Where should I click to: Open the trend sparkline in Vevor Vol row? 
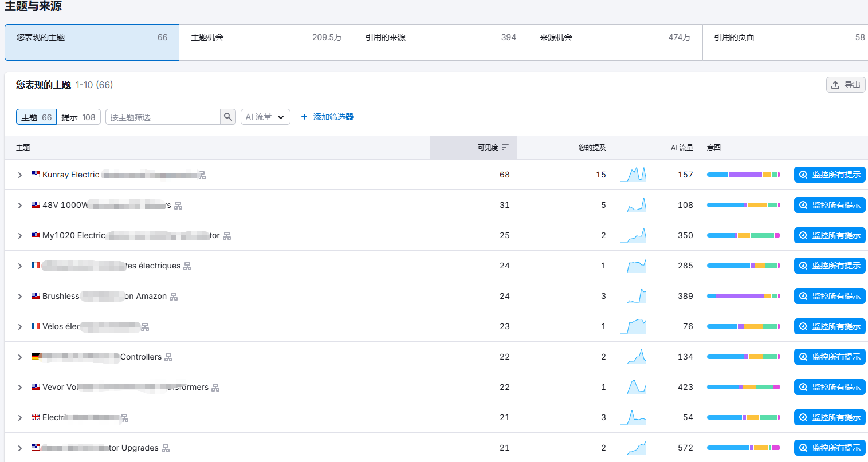(633, 387)
